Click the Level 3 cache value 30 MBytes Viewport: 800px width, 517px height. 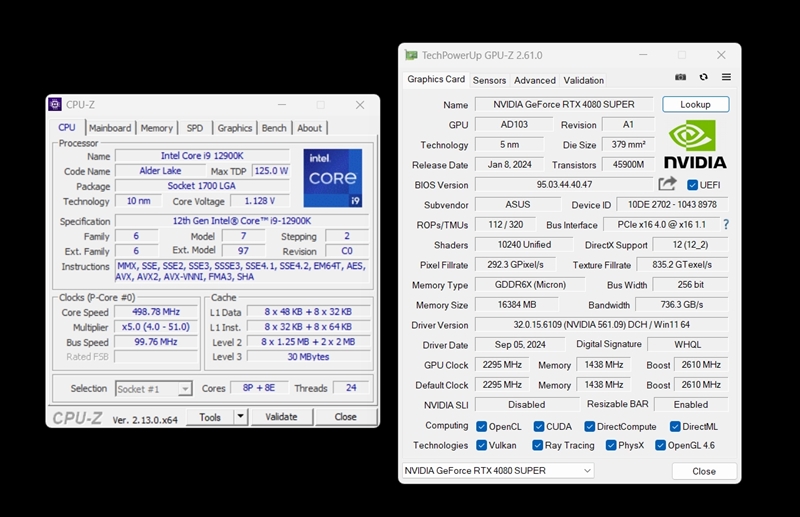[x=308, y=357]
